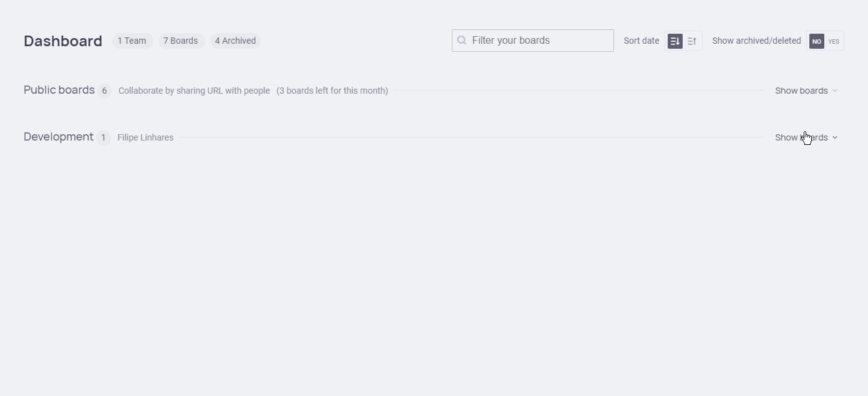The width and height of the screenshot is (868, 396).
Task: Set show archived/deleted to NO
Action: pos(816,41)
